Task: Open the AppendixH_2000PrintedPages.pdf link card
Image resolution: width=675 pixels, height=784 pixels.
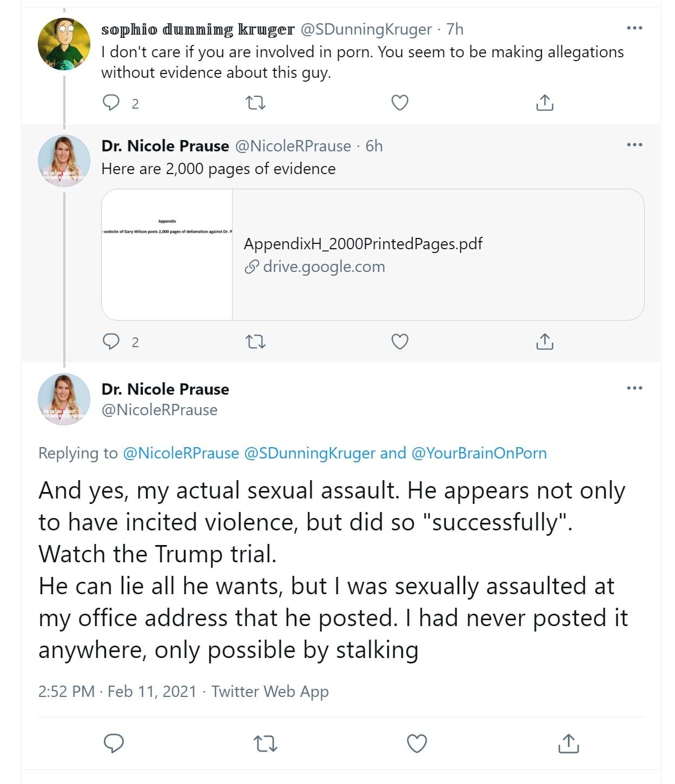Action: pyautogui.click(x=363, y=244)
